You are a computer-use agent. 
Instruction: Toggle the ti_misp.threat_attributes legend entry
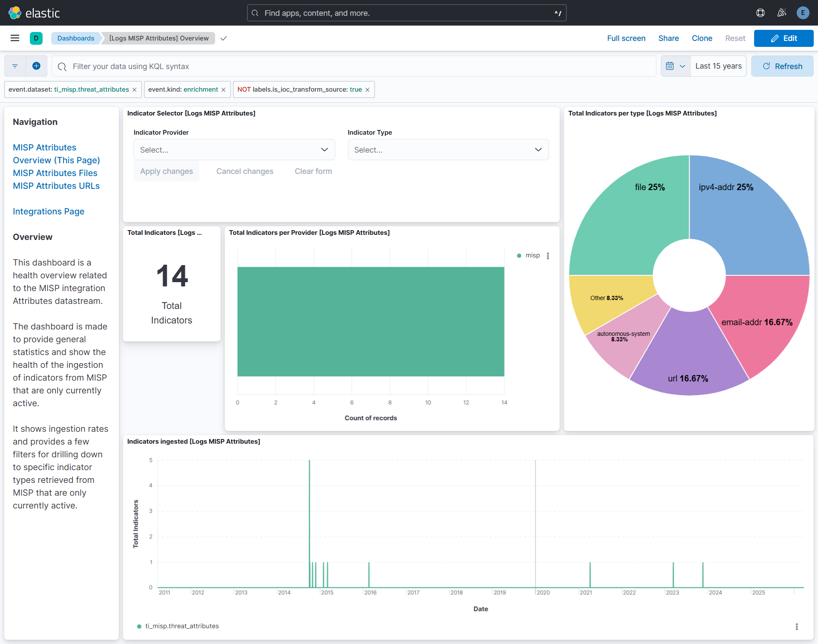pyautogui.click(x=182, y=626)
